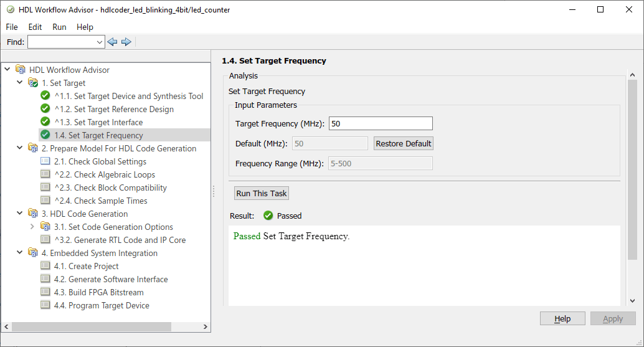
Task: Click the tree panel horizontal scrollbar
Action: (92, 326)
